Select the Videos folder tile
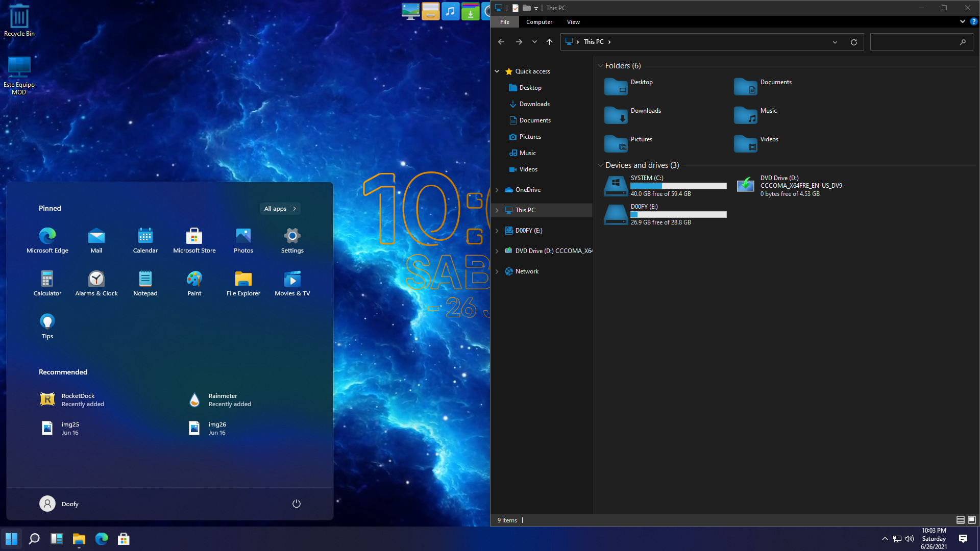The height and width of the screenshot is (551, 980). click(x=757, y=143)
